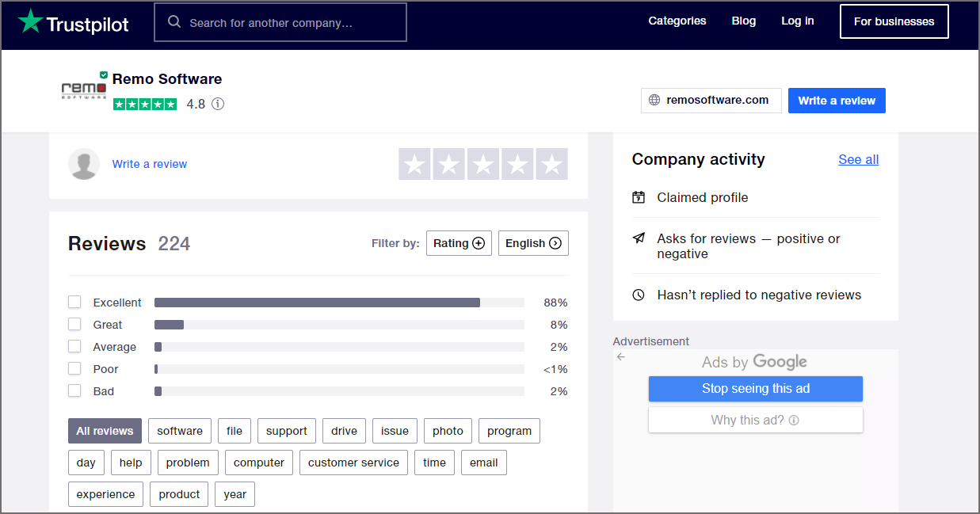Focus the Search for another company field
This screenshot has width=980, height=514.
pos(280,22)
